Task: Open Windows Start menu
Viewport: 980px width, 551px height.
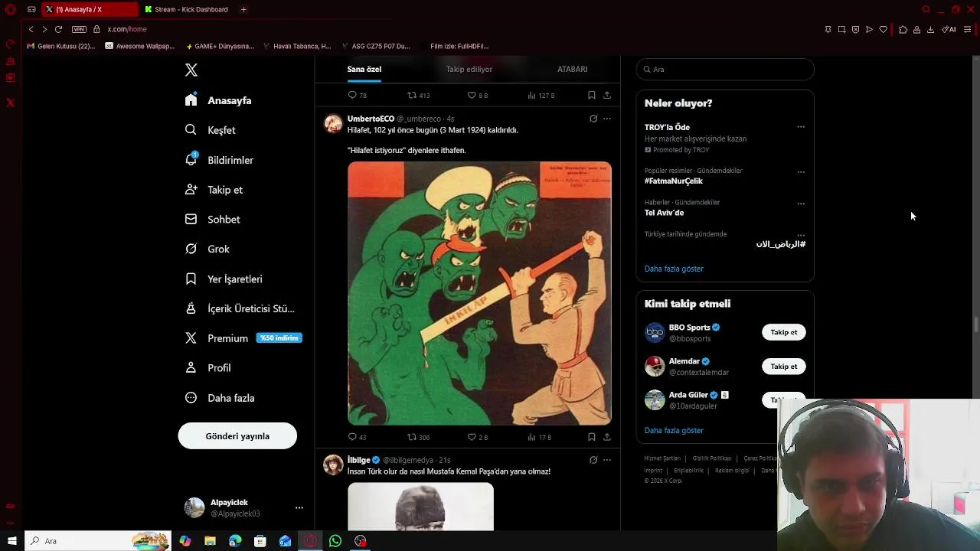Action: coord(11,541)
